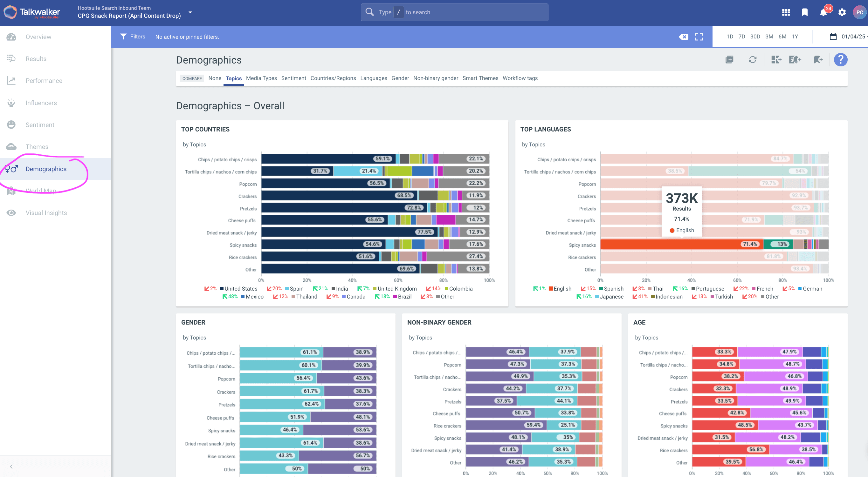Open the blue help question icon
This screenshot has height=477, width=868.
[840, 60]
